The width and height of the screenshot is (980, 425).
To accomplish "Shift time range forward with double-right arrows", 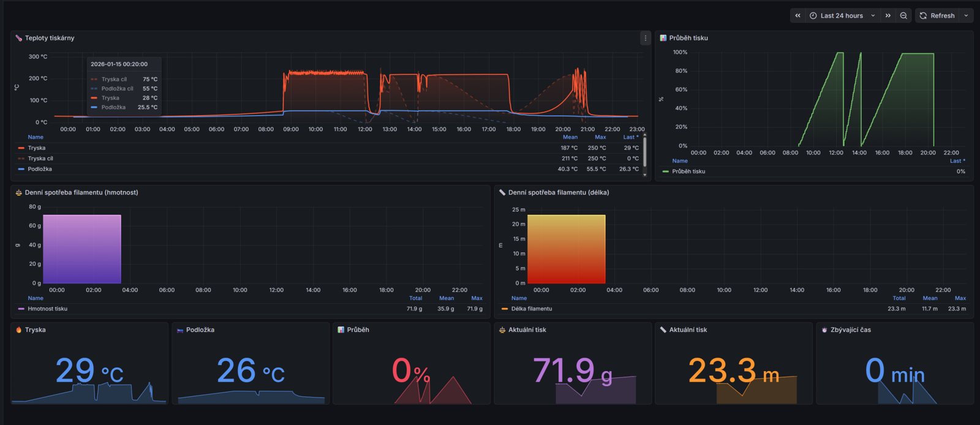I will 888,16.
